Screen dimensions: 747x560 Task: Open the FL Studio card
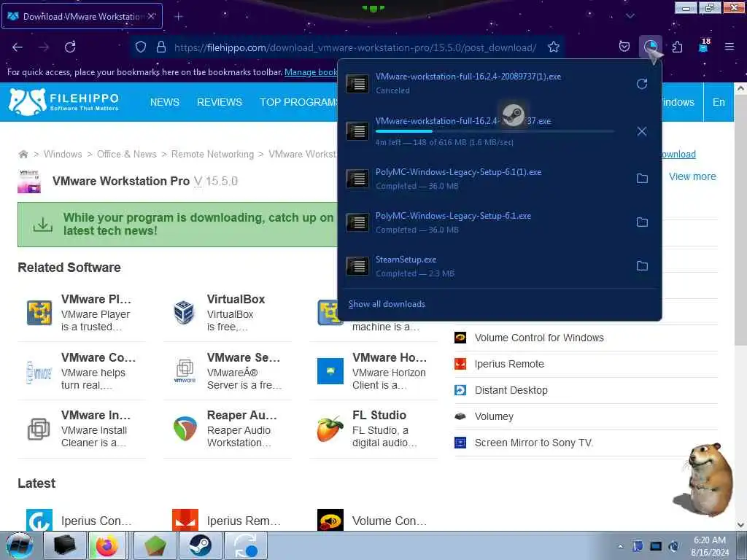coord(373,429)
